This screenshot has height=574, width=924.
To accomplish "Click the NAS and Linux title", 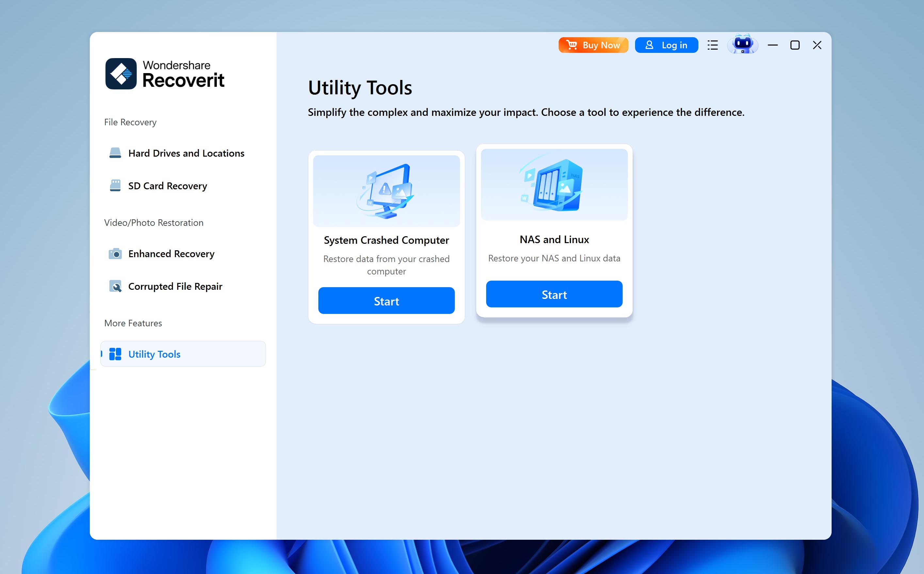I will 554,240.
